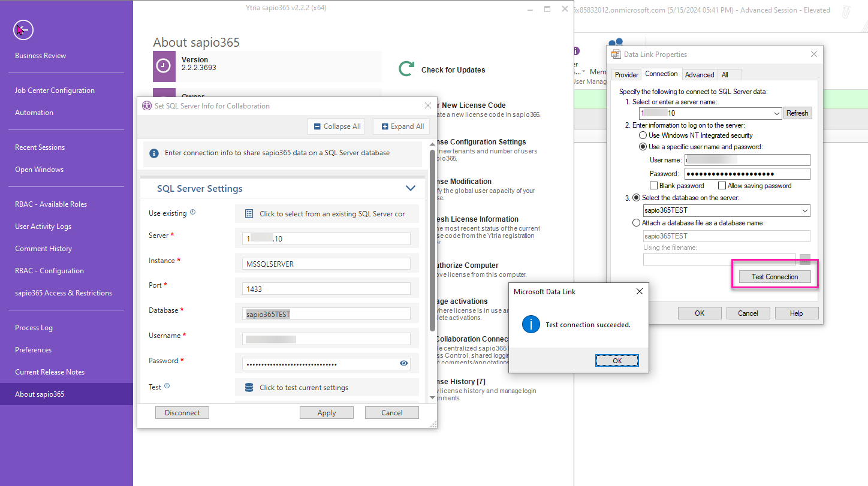The height and width of the screenshot is (486, 868).
Task: Collapse the SQL Server Settings section
Action: pyautogui.click(x=411, y=188)
